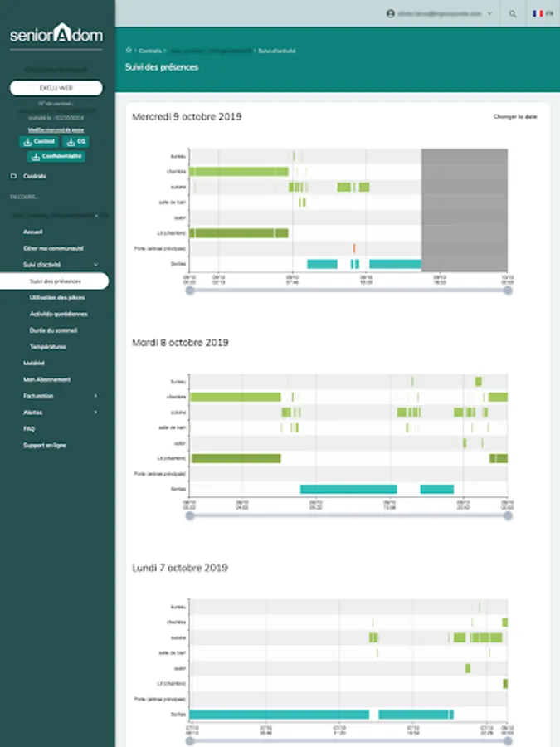
Task: Open Matériel menu item
Action: click(34, 363)
